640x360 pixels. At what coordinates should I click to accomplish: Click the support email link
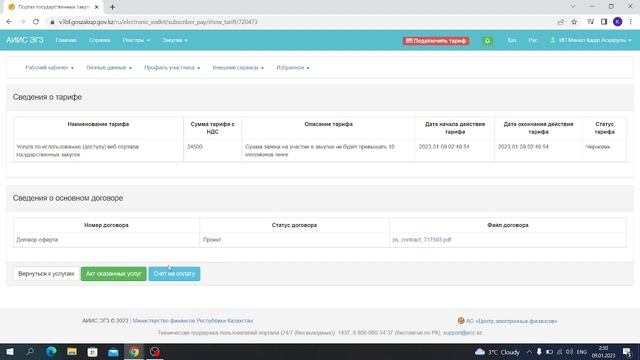tap(462, 333)
